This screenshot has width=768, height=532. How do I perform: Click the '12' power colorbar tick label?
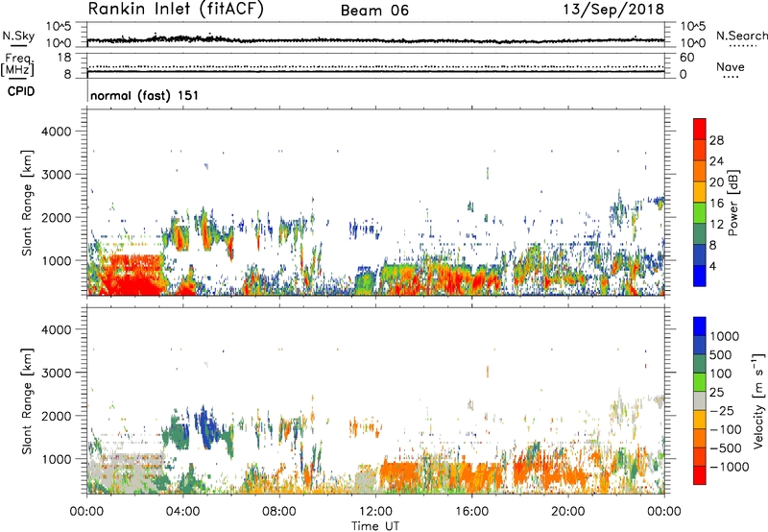point(716,225)
